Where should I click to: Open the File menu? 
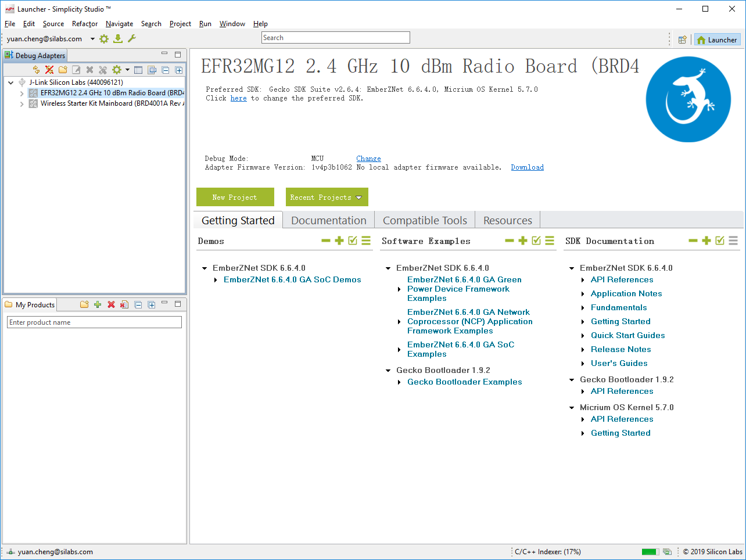click(x=10, y=24)
